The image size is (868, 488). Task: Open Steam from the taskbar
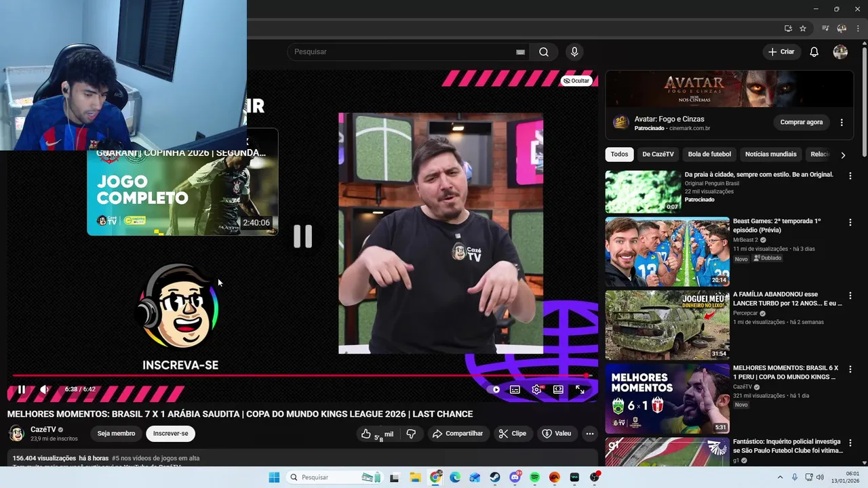point(495,477)
